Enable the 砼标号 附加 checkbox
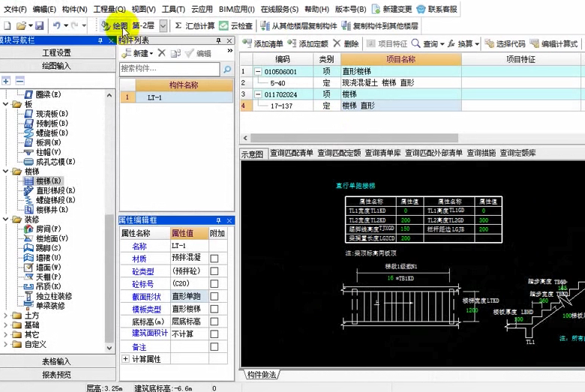 [x=214, y=283]
